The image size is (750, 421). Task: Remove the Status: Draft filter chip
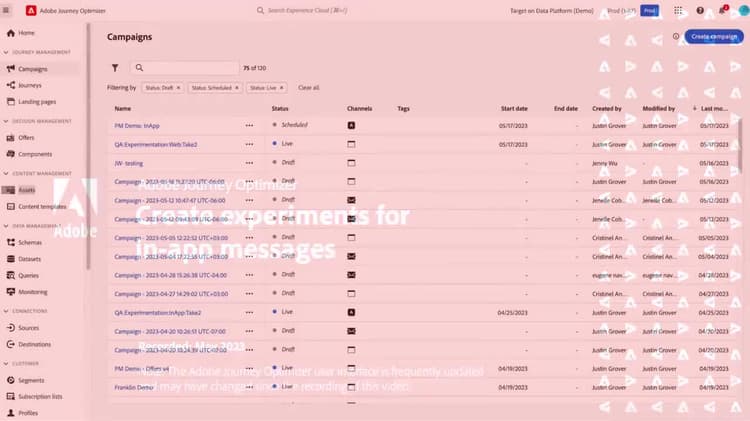[x=178, y=88]
